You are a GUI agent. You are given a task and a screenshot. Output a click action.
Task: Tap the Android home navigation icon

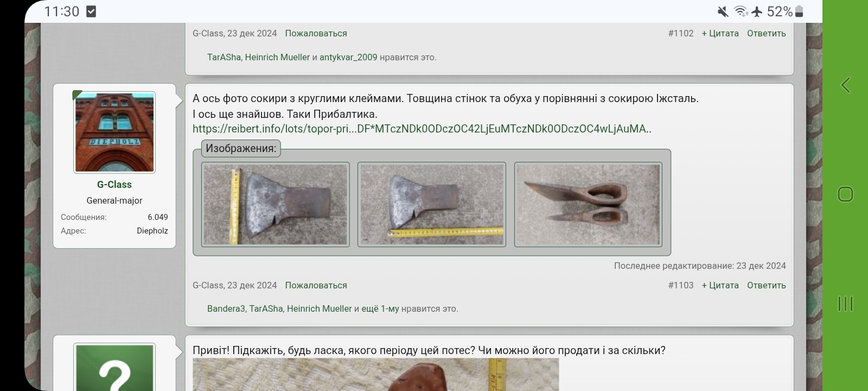click(845, 194)
